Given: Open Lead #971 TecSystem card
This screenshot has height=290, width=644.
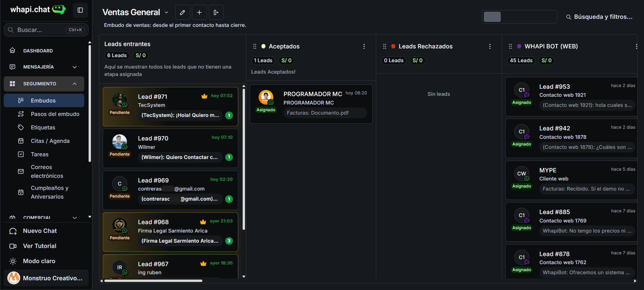Looking at the screenshot, I should pos(170,107).
